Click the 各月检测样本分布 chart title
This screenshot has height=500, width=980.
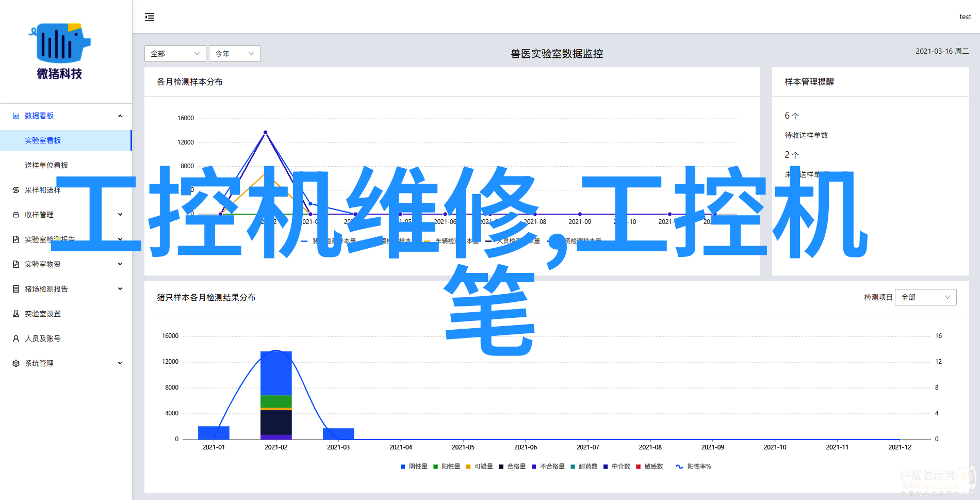coord(190,82)
